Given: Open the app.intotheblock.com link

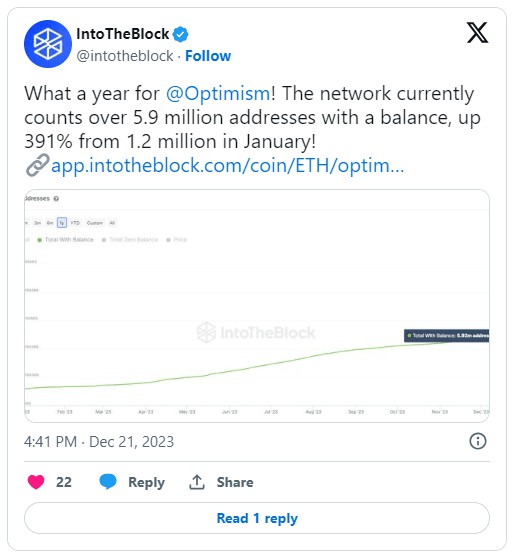Looking at the screenshot, I should (x=227, y=166).
